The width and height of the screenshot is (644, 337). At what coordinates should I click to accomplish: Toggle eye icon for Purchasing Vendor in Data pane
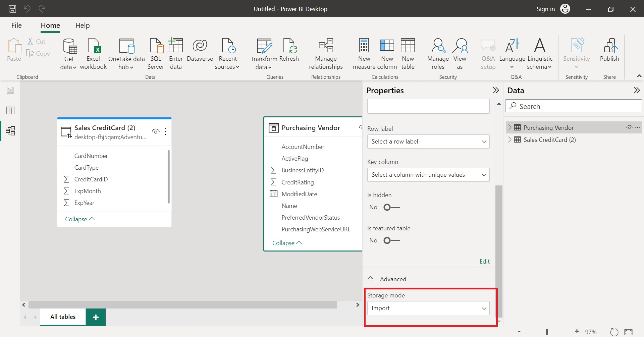[x=629, y=127]
